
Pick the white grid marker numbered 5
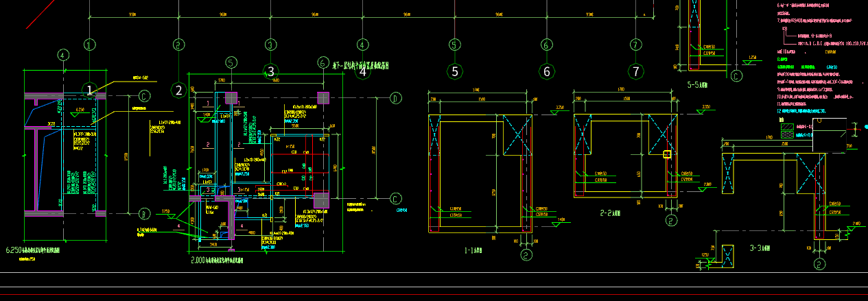tap(454, 71)
